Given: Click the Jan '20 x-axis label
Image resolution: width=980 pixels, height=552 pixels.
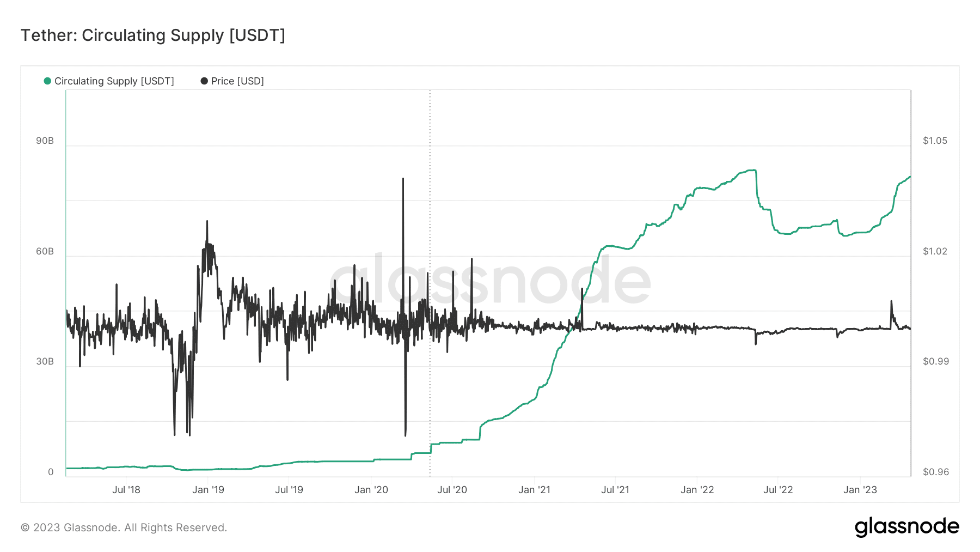Looking at the screenshot, I should pyautogui.click(x=371, y=490).
